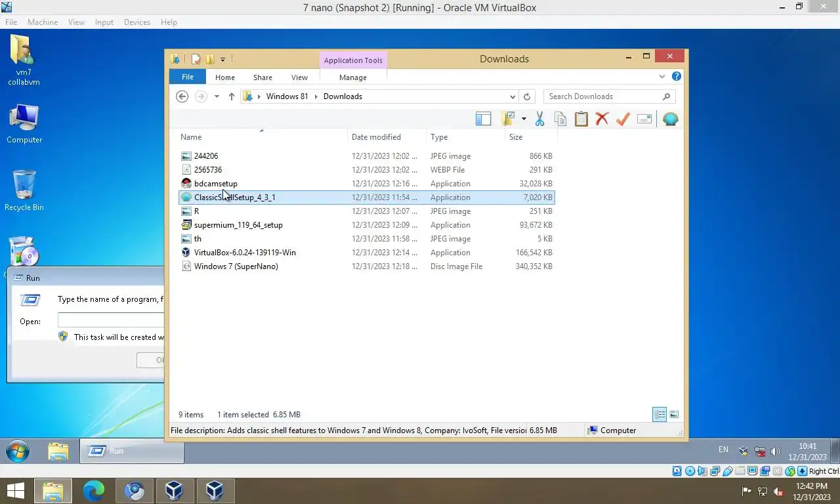Sort files by the Type column header
The height and width of the screenshot is (504, 840).
click(x=465, y=137)
